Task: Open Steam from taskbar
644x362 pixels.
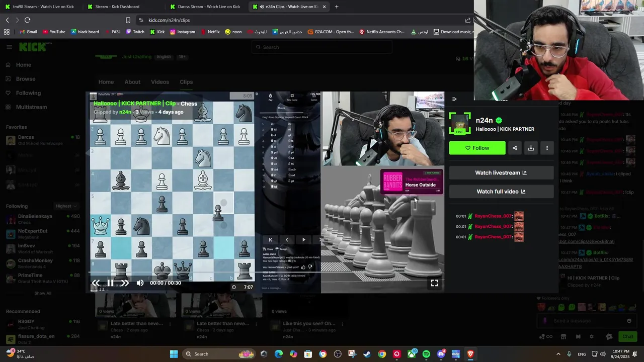Action: click(367, 354)
